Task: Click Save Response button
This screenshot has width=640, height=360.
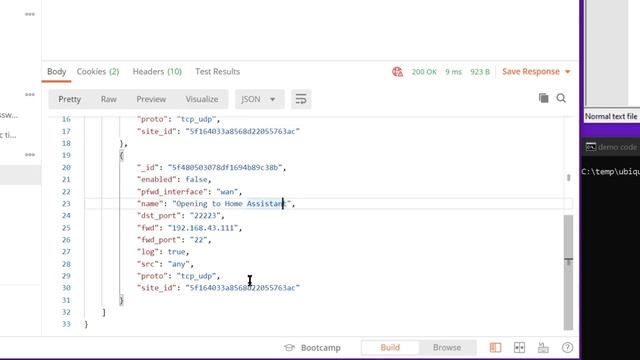Action: [531, 72]
